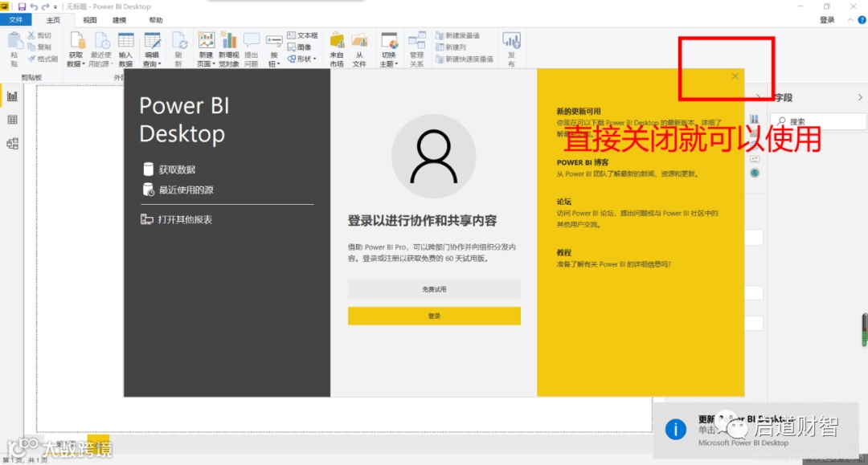Screen dimensions: 868x465
Task: Open the 获取数据 ribbon button
Action: pyautogui.click(x=76, y=49)
